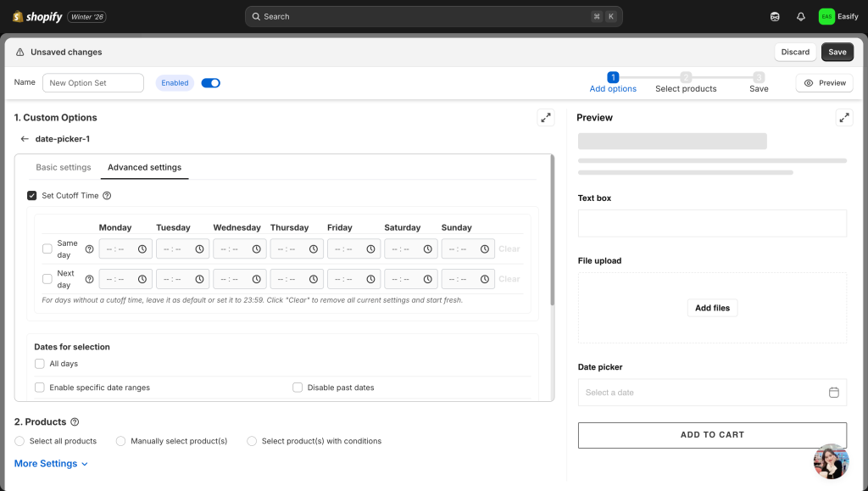Switch to the Basic settings tab
Screen dimensions: 868x491
point(64,168)
